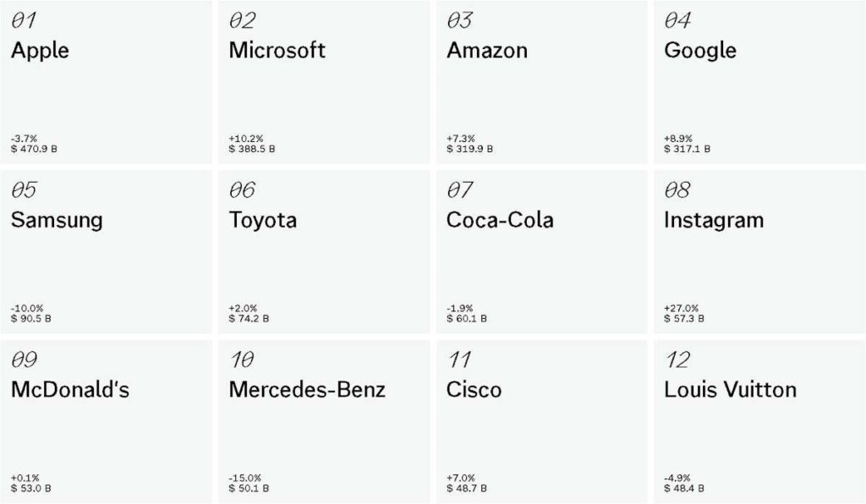
Task: Click the McDonald's brand name
Action: tap(70, 390)
